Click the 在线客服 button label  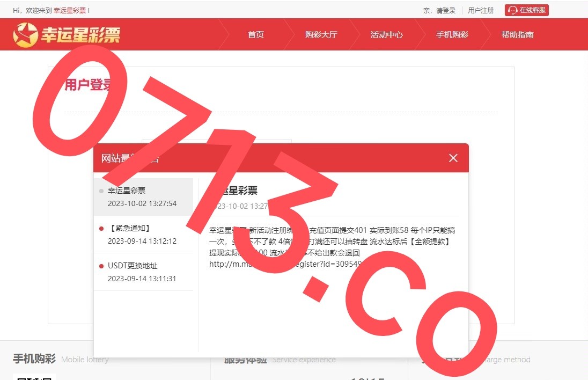pos(532,10)
